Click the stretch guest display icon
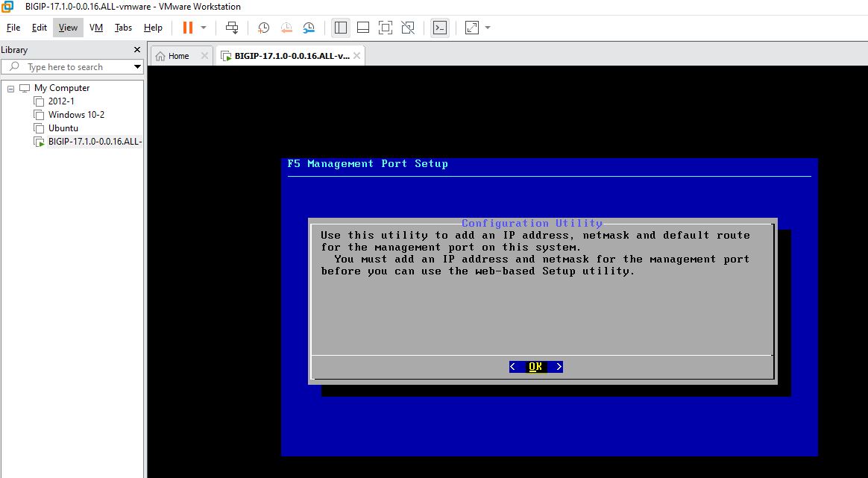 point(471,28)
